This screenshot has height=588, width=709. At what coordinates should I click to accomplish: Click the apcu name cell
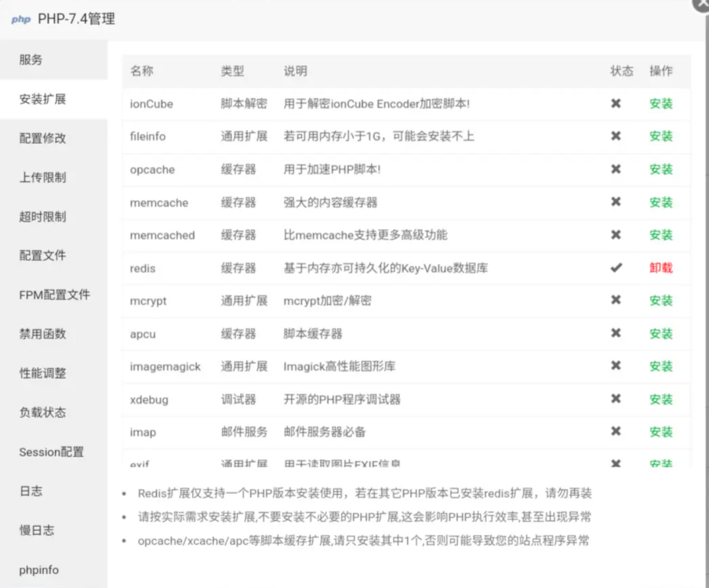click(x=143, y=334)
